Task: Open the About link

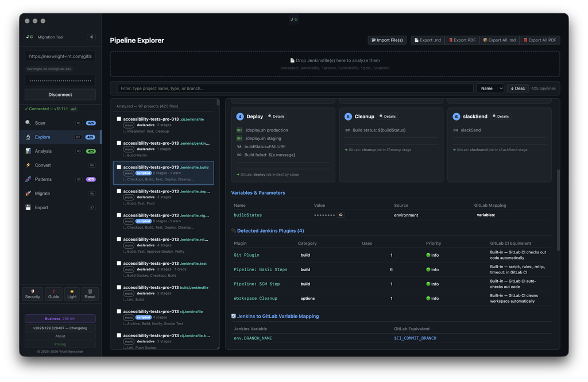Action: [x=60, y=336]
